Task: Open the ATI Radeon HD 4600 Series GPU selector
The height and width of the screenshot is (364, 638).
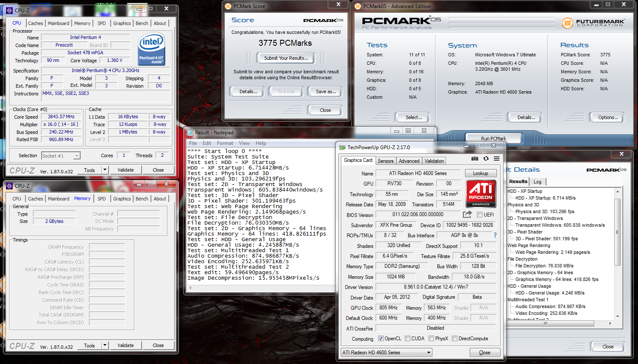Action: 386,353
